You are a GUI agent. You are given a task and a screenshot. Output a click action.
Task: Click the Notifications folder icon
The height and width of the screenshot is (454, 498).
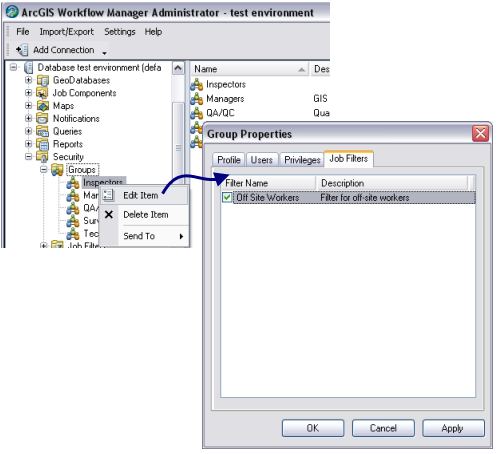point(42,118)
